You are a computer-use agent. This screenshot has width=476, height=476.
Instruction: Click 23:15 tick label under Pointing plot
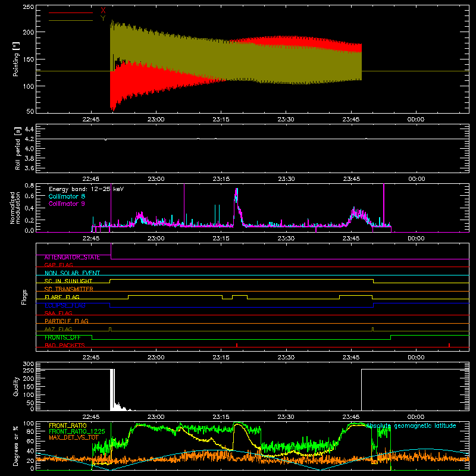pos(221,120)
